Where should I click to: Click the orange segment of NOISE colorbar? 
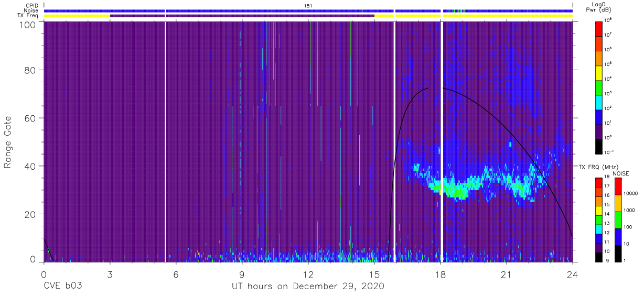(x=618, y=203)
